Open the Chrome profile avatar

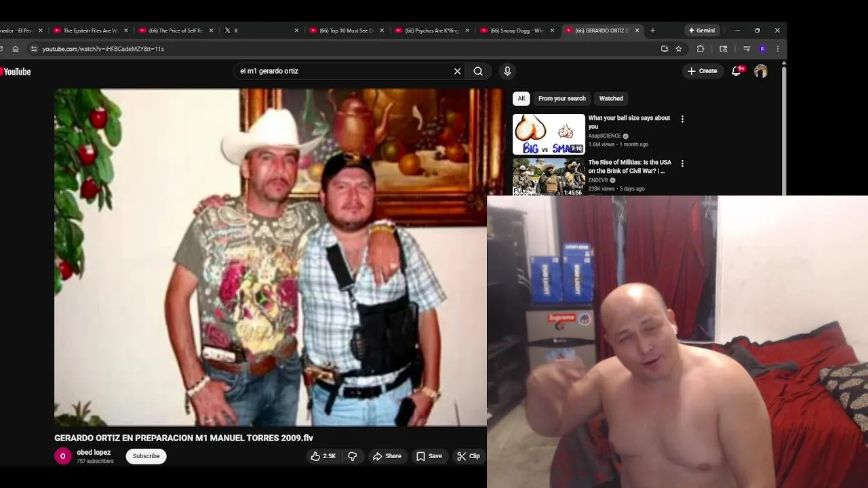(762, 49)
